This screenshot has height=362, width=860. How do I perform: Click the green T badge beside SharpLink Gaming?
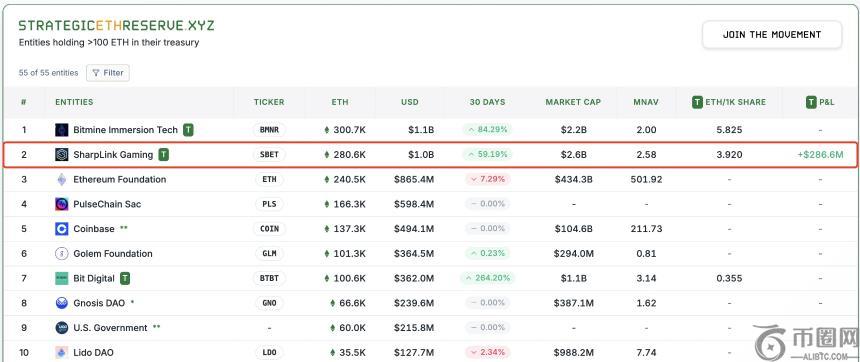click(163, 155)
